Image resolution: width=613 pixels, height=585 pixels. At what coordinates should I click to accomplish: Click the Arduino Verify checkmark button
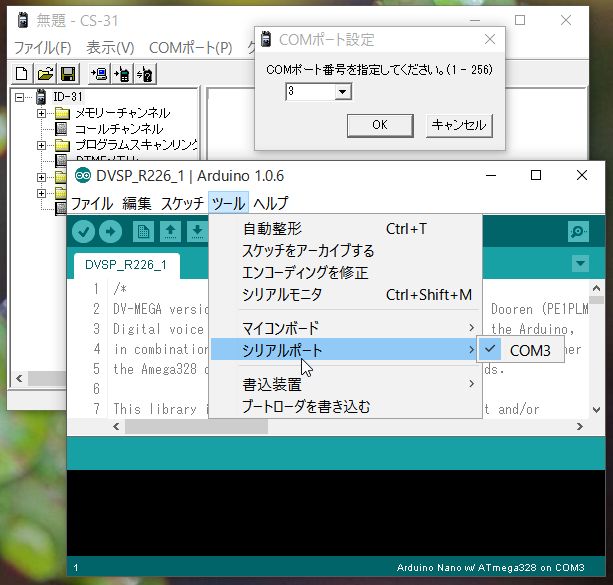(84, 231)
